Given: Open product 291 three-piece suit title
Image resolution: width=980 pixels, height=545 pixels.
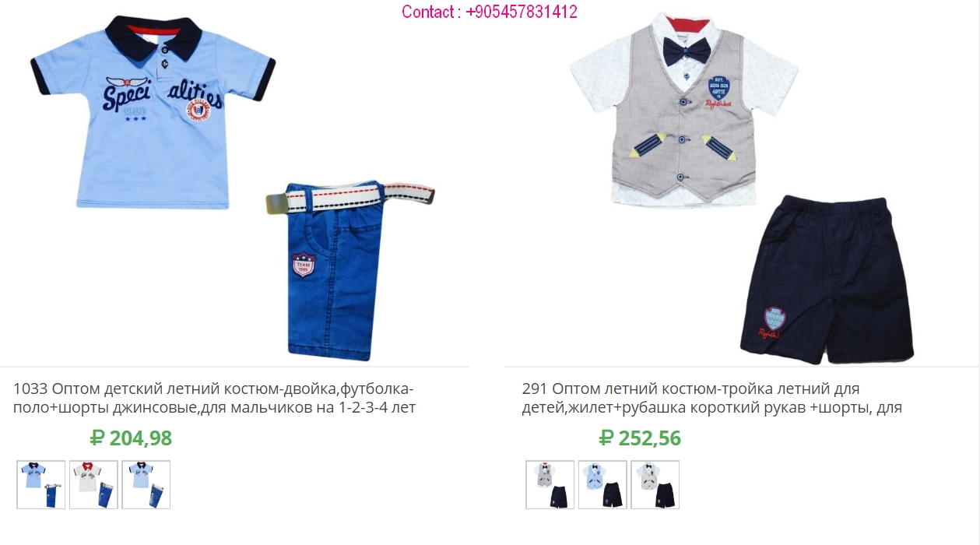Looking at the screenshot, I should click(x=712, y=398).
